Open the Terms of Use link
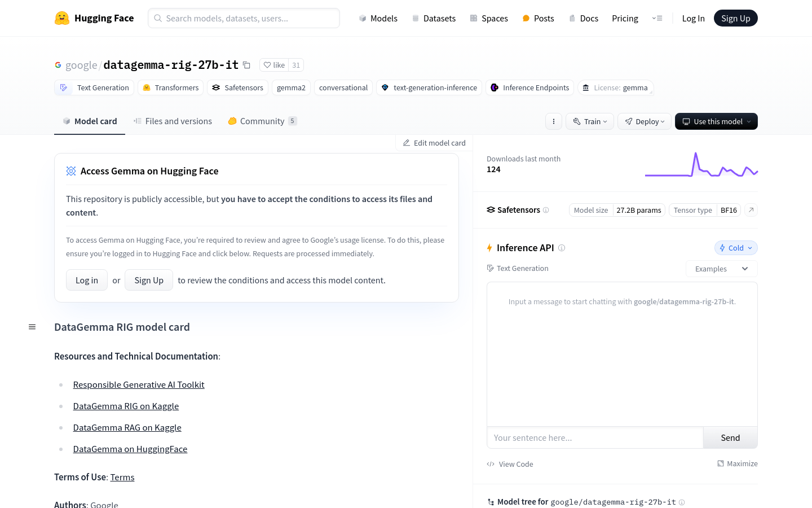Viewport: 812px width, 508px height. pyautogui.click(x=122, y=477)
